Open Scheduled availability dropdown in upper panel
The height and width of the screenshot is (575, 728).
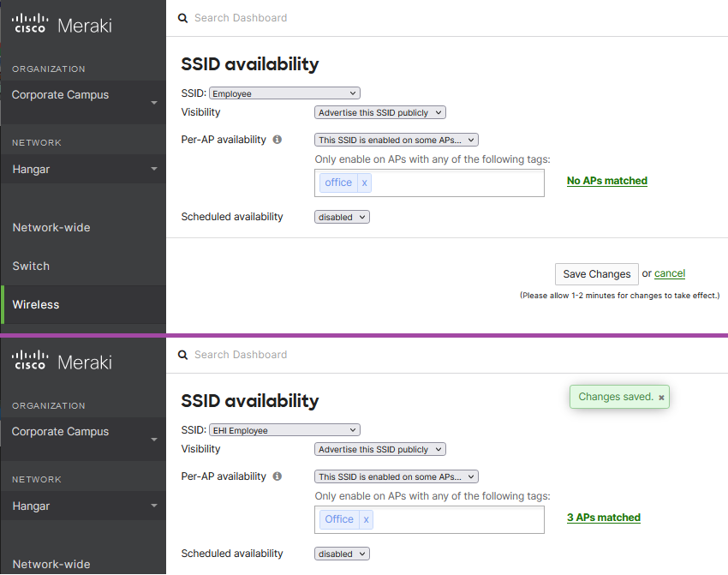(342, 218)
